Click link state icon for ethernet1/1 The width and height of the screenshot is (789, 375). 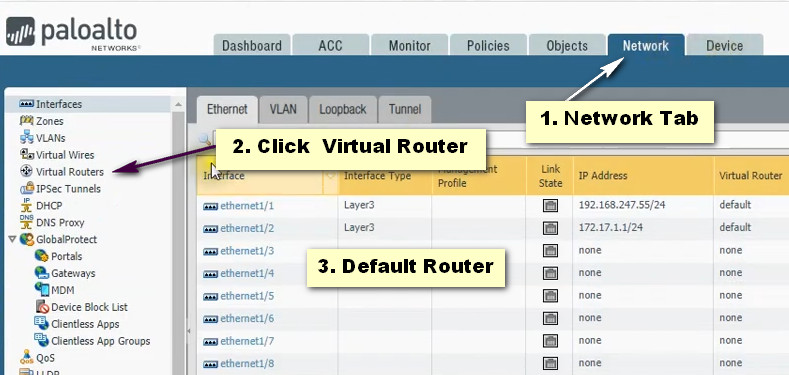tap(550, 205)
